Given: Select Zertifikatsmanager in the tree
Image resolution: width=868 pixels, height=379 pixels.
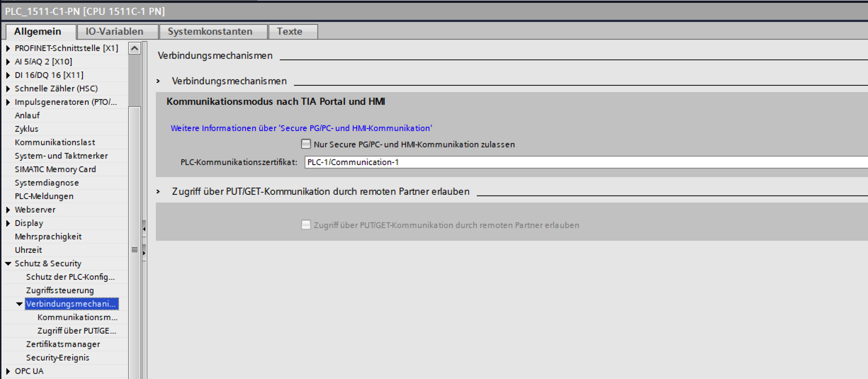Looking at the screenshot, I should pyautogui.click(x=63, y=344).
